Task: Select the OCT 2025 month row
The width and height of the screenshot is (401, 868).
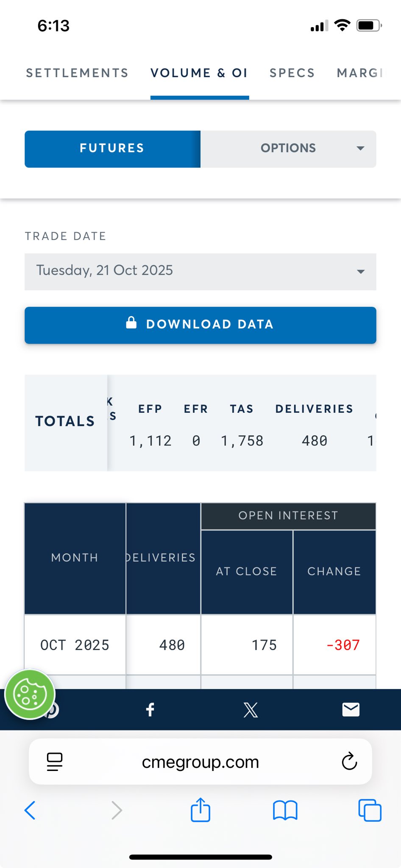Action: [x=75, y=645]
